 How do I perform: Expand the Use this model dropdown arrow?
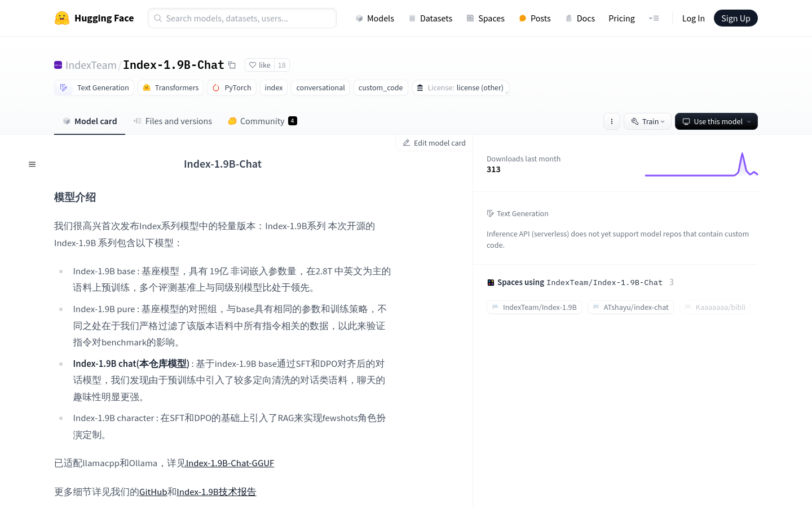pos(749,121)
